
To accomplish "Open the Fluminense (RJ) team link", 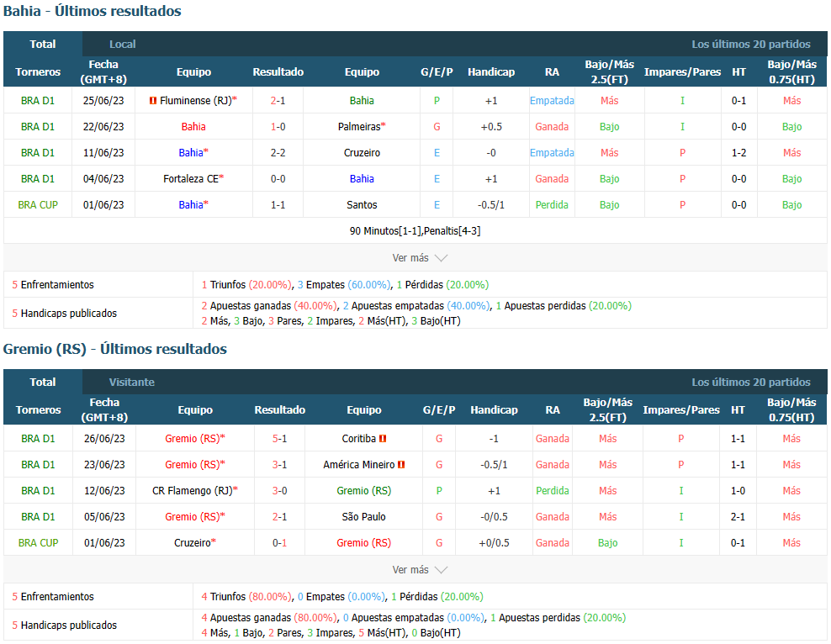I will click(196, 101).
